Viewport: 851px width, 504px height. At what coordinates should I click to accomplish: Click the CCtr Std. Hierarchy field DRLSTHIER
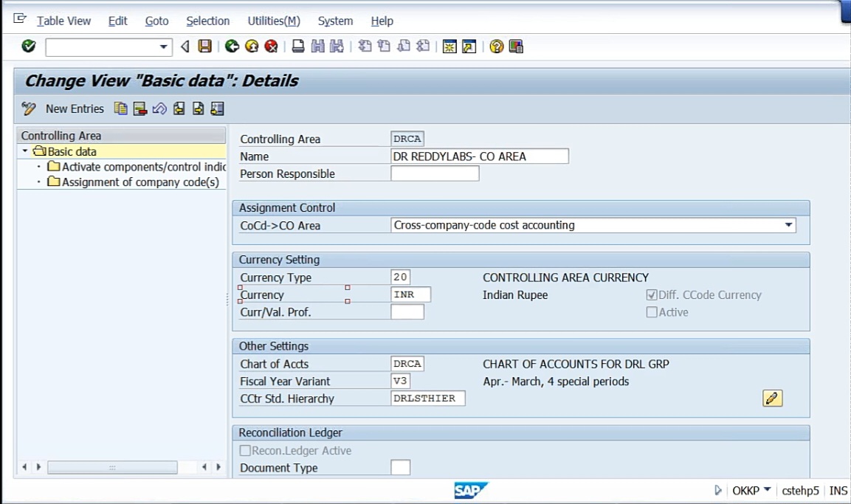pyautogui.click(x=427, y=398)
